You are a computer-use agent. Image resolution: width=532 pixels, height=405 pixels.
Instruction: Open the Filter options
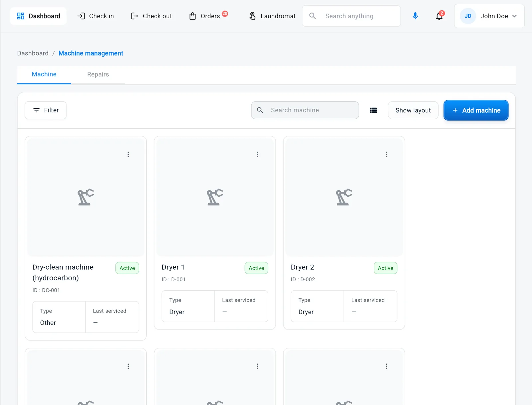46,110
